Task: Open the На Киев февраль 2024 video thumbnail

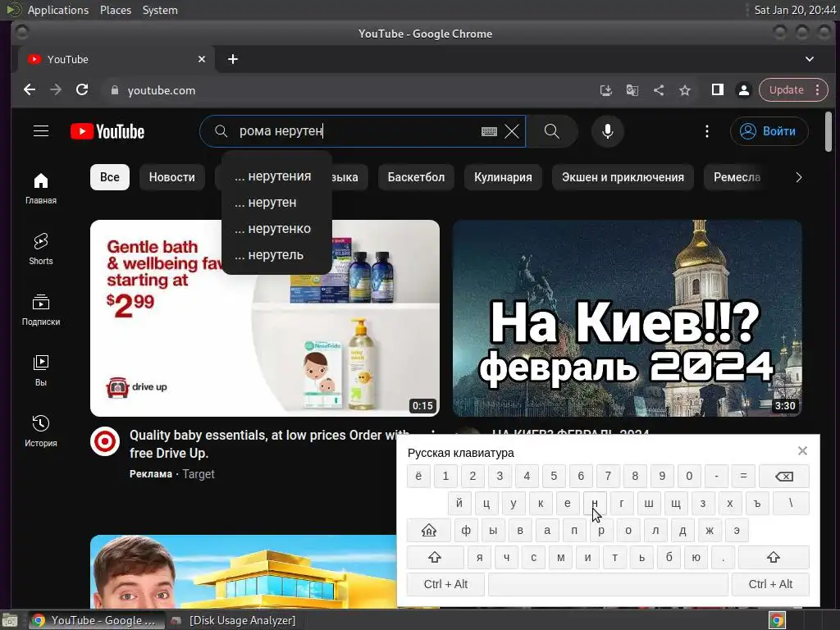Action: (x=628, y=318)
